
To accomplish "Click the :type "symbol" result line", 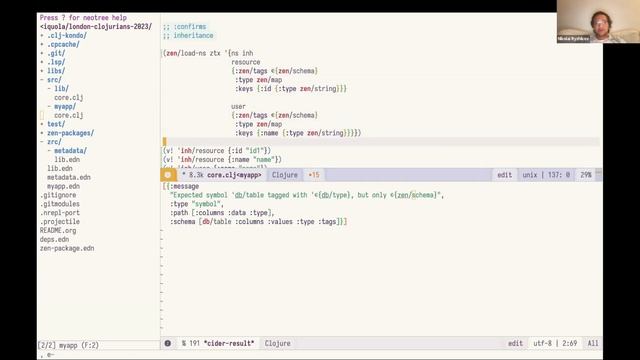I will [196, 204].
